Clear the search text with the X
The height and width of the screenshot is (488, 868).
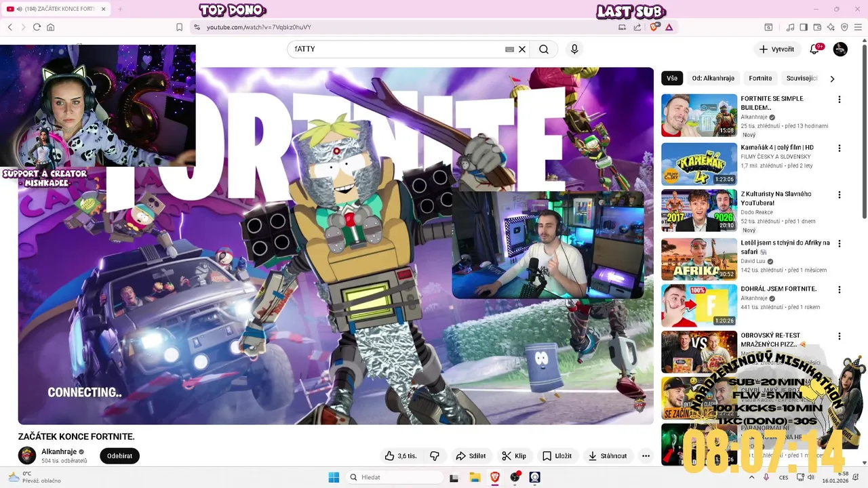tap(522, 49)
